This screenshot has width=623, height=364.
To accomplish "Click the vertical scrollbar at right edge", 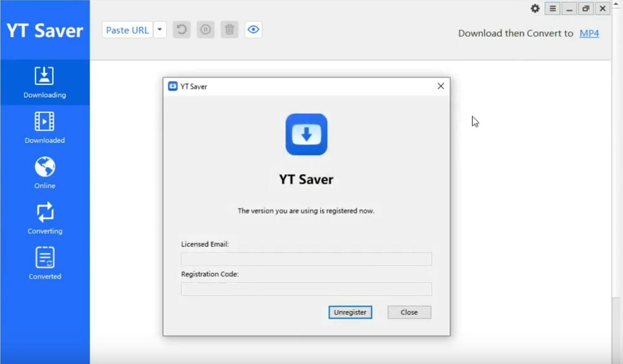I will pos(616,153).
